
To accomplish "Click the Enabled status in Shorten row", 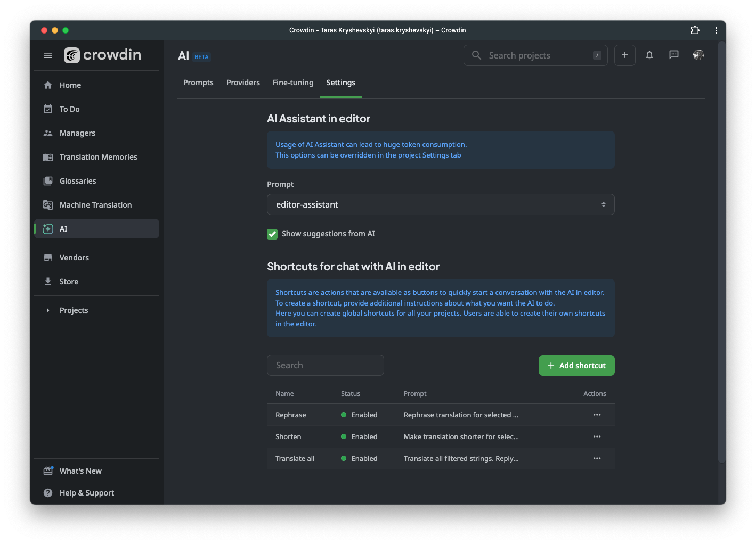I will [359, 436].
